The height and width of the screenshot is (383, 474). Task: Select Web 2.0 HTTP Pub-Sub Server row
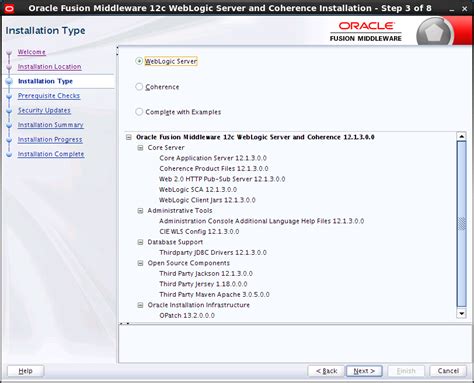click(x=222, y=179)
